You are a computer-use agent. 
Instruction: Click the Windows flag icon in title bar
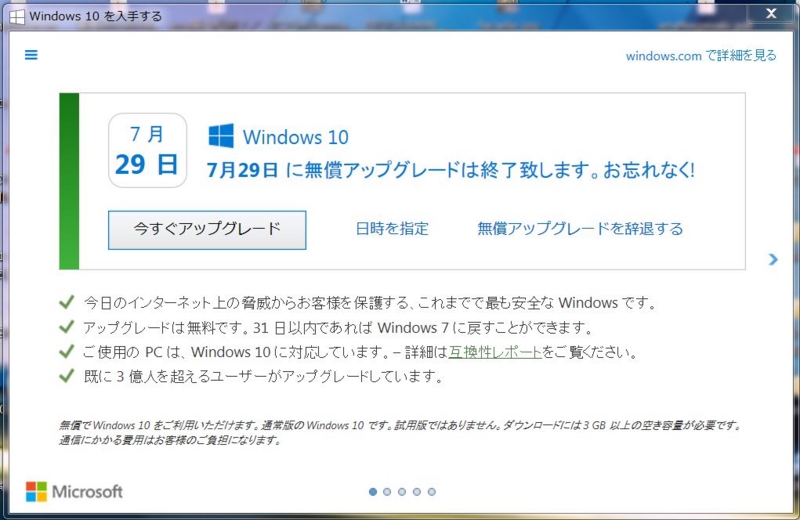pos(17,17)
